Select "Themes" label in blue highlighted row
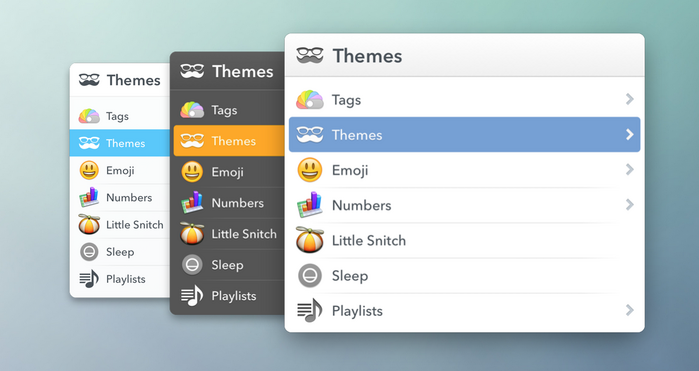The image size is (699, 371). pyautogui.click(x=357, y=135)
